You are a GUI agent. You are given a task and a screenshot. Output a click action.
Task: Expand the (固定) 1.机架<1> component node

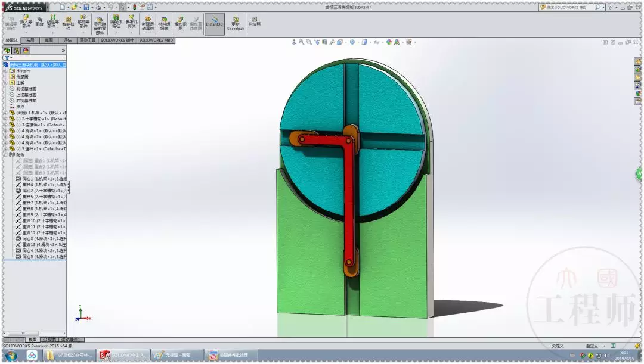5,113
